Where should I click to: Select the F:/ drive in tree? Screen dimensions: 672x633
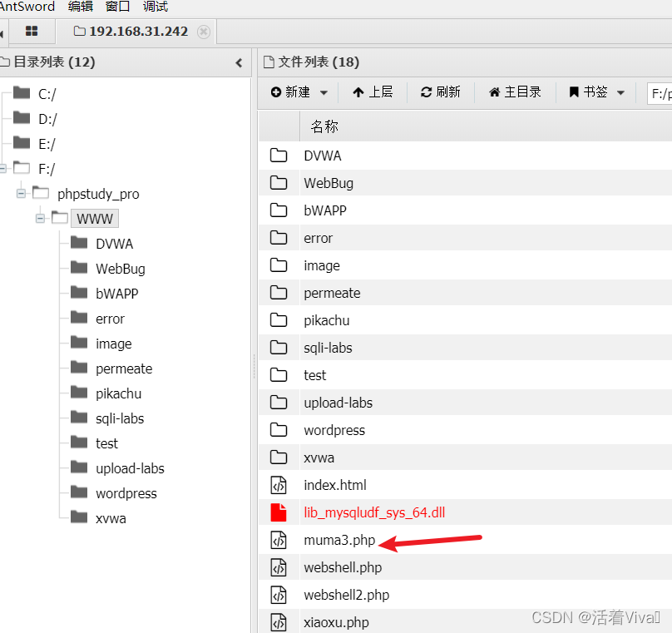point(47,169)
